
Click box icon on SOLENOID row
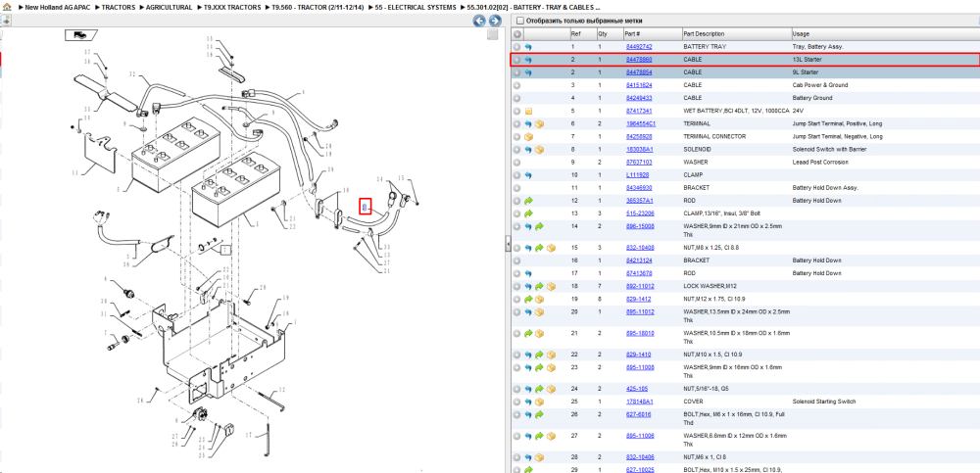coord(539,149)
